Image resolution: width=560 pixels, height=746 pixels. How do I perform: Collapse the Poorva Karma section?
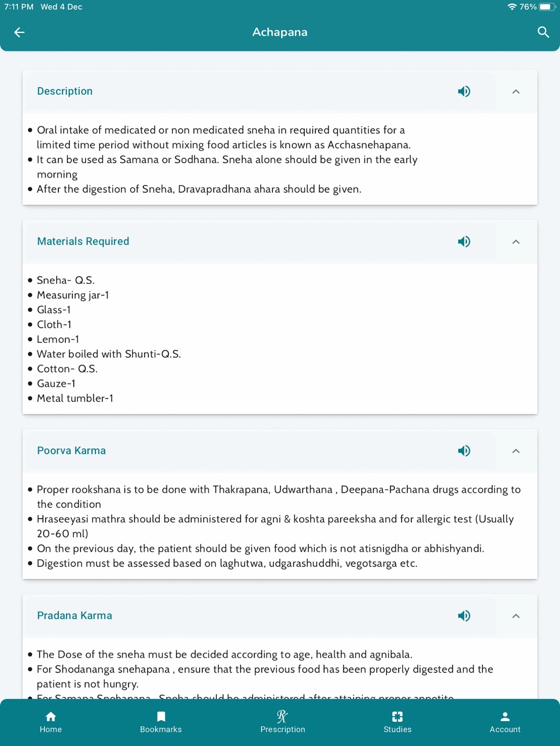pyautogui.click(x=516, y=451)
